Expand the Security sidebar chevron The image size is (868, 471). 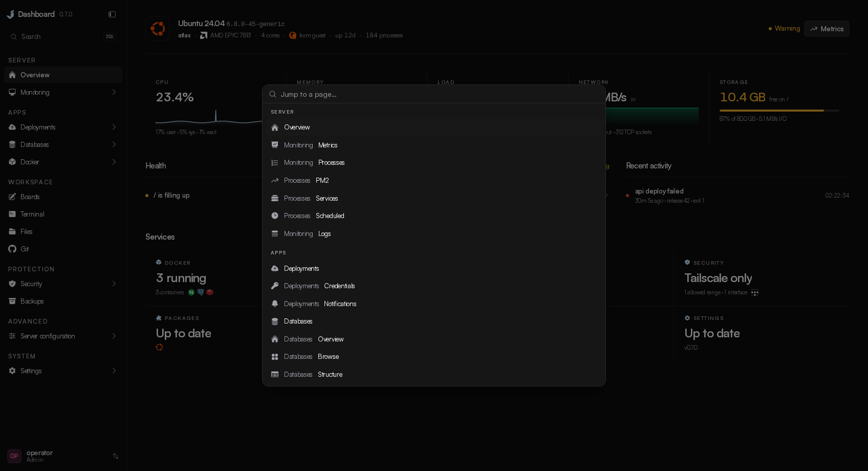pyautogui.click(x=114, y=284)
